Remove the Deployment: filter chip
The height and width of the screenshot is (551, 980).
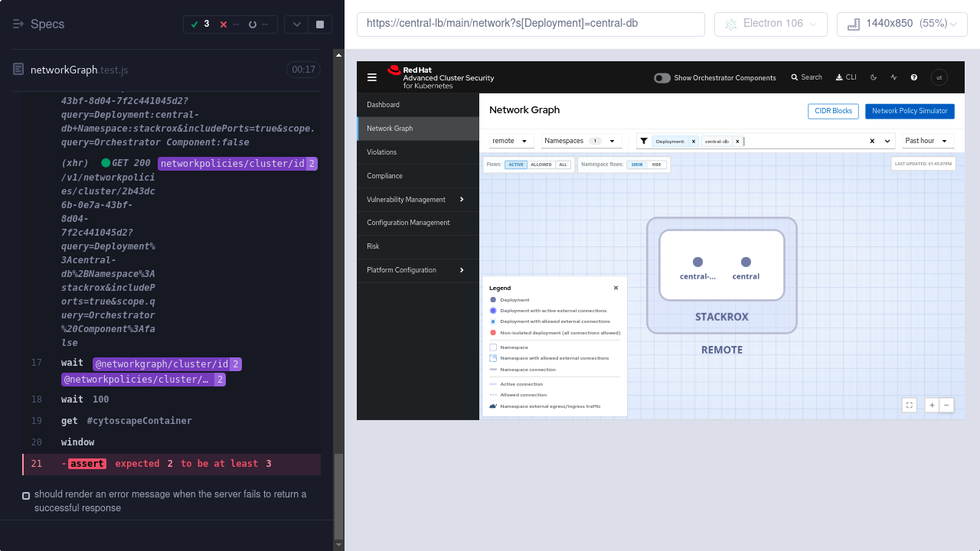click(x=693, y=142)
